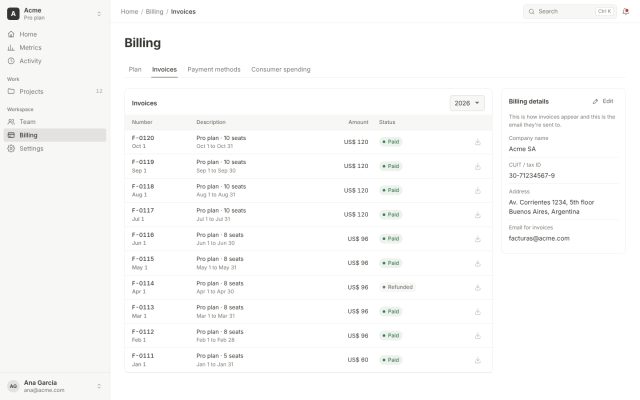The height and width of the screenshot is (400, 640).
Task: Click the Description column header
Action: (x=211, y=122)
